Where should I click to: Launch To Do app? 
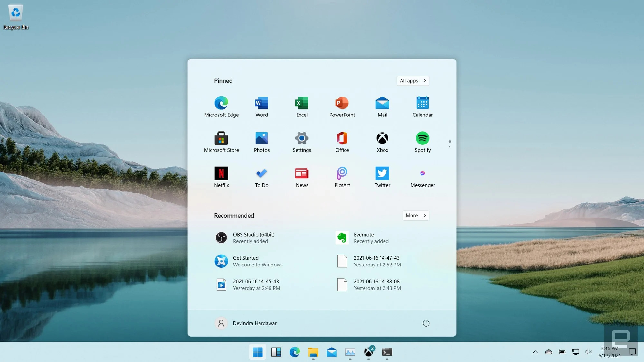[x=261, y=176]
